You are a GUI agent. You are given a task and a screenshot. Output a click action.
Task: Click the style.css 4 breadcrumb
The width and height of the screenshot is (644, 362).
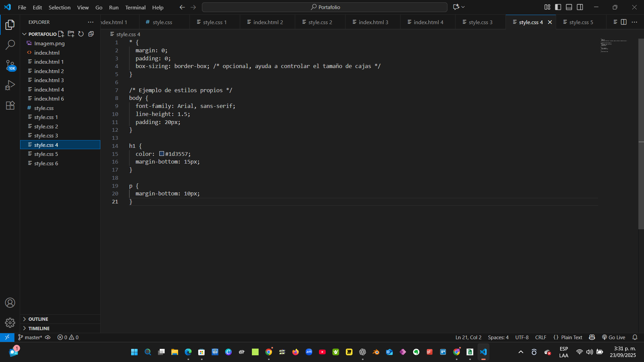(125, 34)
